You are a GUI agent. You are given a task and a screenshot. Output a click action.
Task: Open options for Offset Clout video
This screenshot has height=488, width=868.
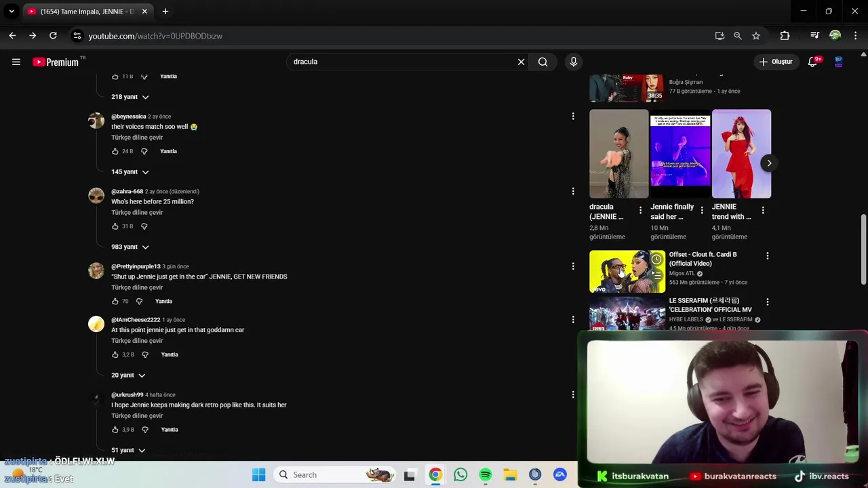coord(767,256)
